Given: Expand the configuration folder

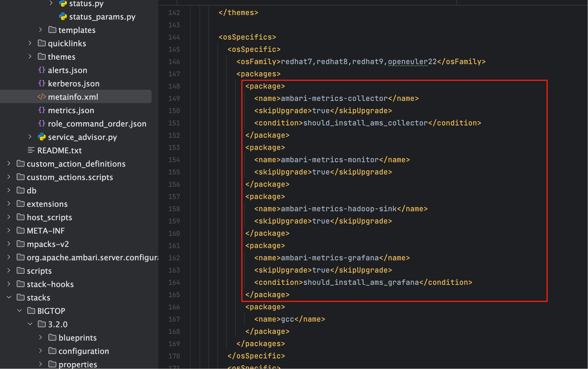Looking at the screenshot, I should coord(41,351).
